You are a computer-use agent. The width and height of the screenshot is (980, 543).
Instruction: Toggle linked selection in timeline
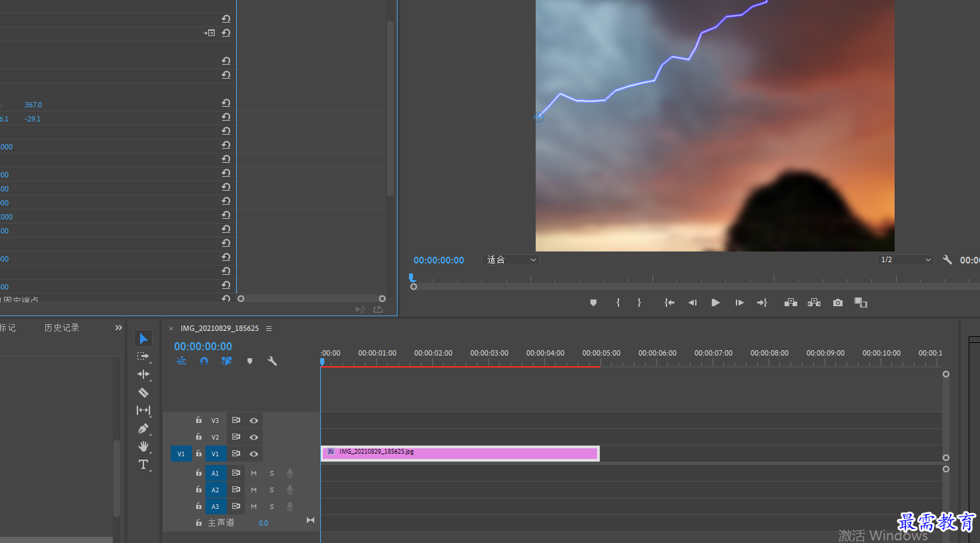tap(227, 361)
